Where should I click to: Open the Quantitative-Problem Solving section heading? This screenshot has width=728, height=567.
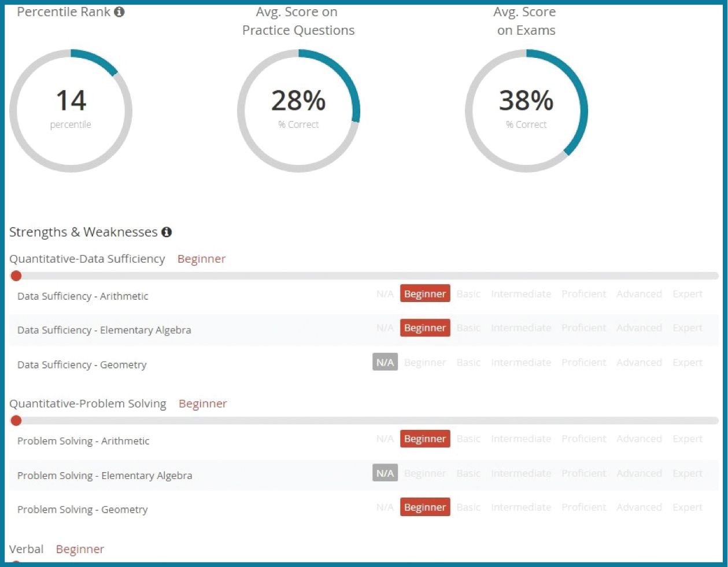[88, 403]
